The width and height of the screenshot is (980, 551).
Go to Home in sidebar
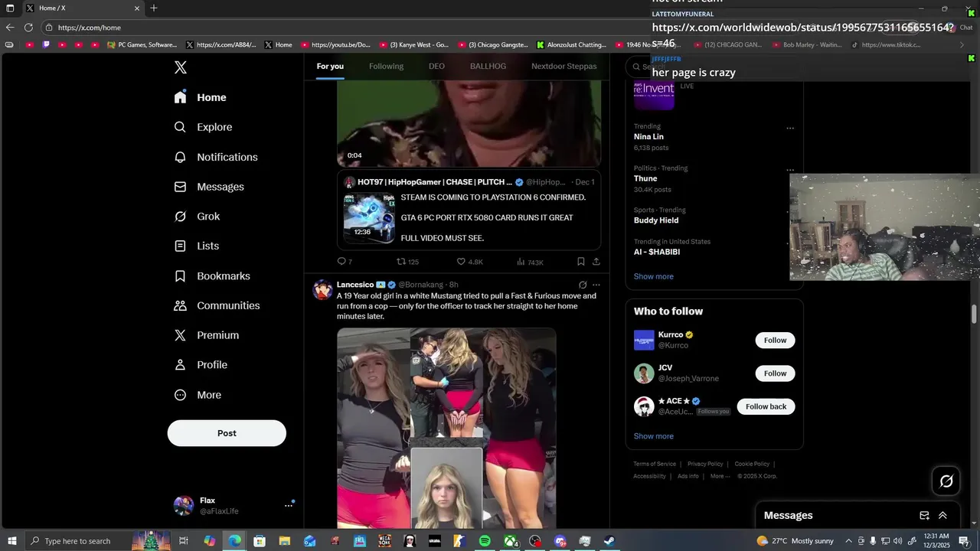point(201,97)
